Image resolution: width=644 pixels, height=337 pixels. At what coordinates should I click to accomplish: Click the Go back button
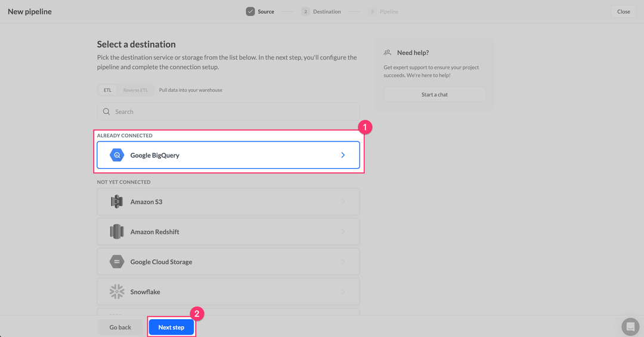[x=120, y=327]
